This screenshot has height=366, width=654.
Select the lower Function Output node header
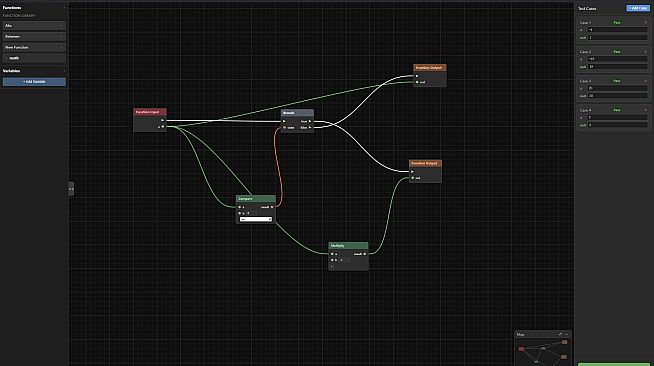pos(425,163)
